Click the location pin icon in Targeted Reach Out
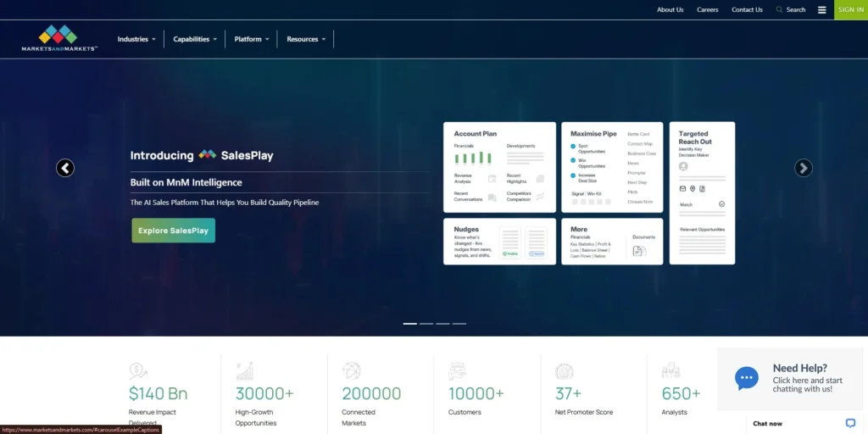Image resolution: width=868 pixels, height=434 pixels. tap(693, 189)
